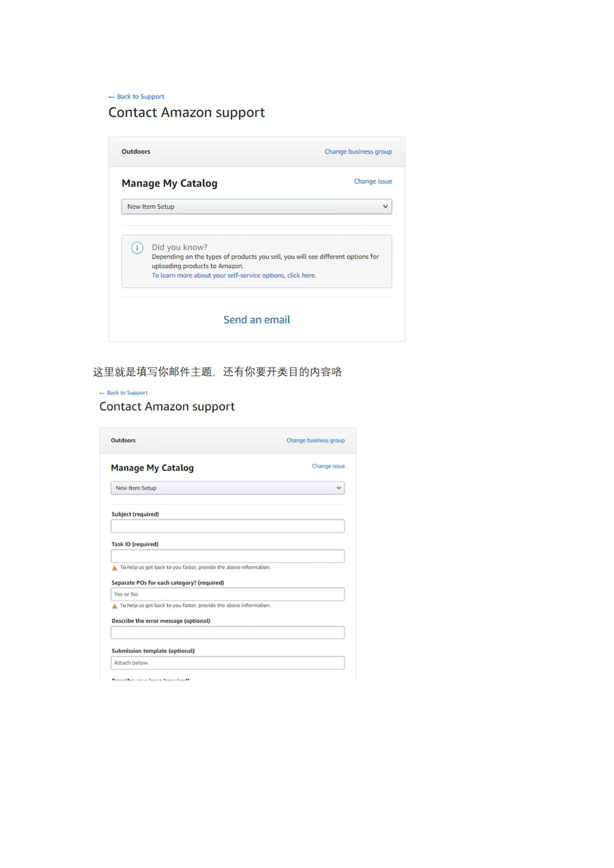Click lower Manage My Catalog heading
The image size is (614, 868).
[x=152, y=468]
